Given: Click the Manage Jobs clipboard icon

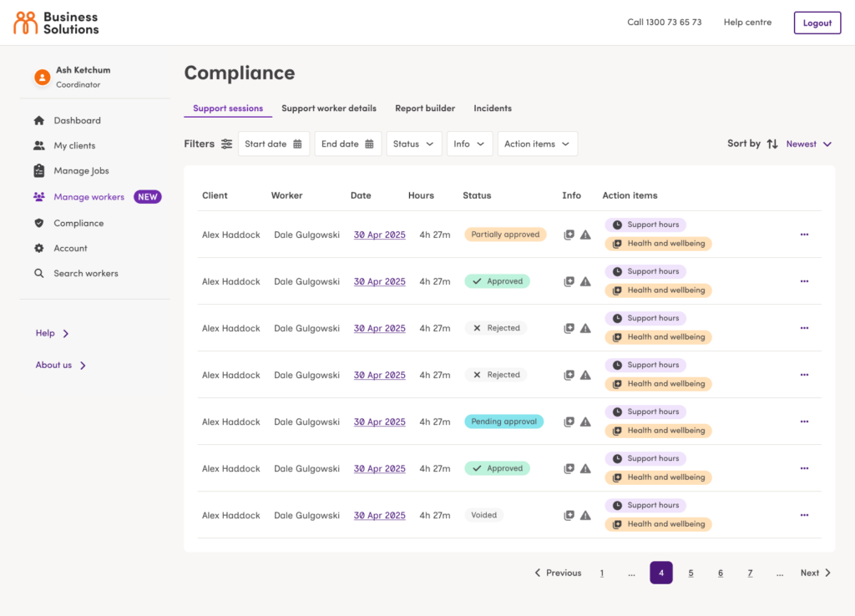Looking at the screenshot, I should pos(38,171).
